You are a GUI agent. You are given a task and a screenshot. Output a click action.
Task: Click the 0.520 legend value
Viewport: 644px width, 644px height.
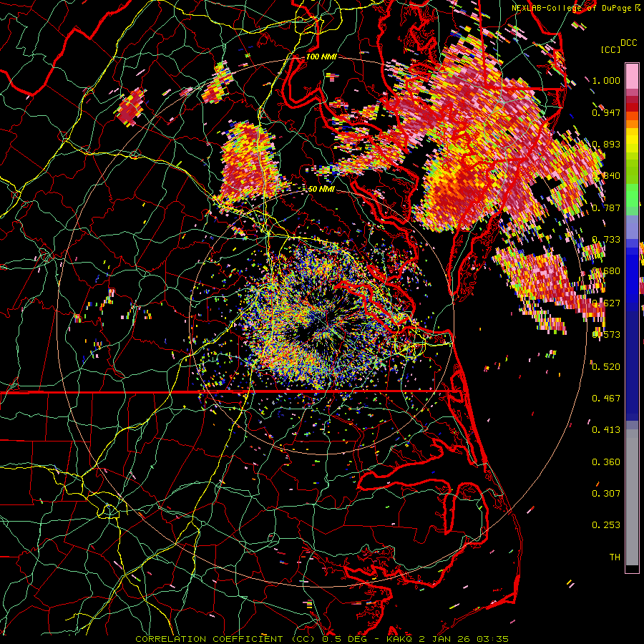point(606,366)
